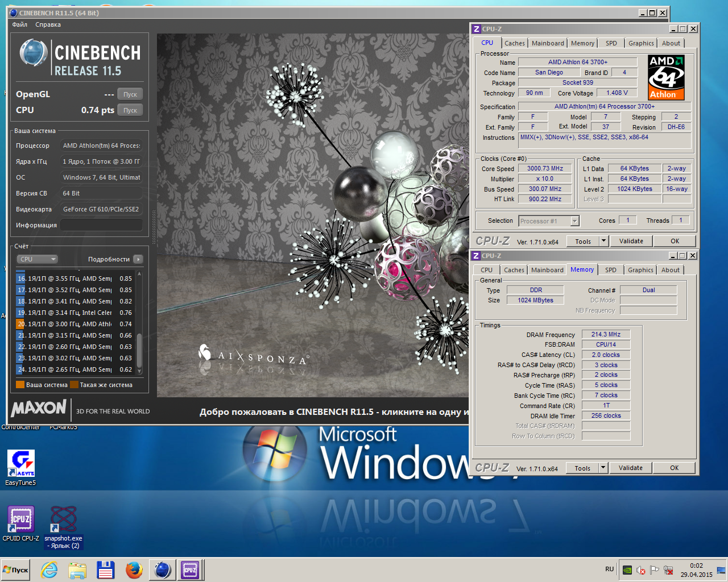Switch to SPD tab in upper CPU-Z
The width and height of the screenshot is (728, 582).
(x=611, y=43)
